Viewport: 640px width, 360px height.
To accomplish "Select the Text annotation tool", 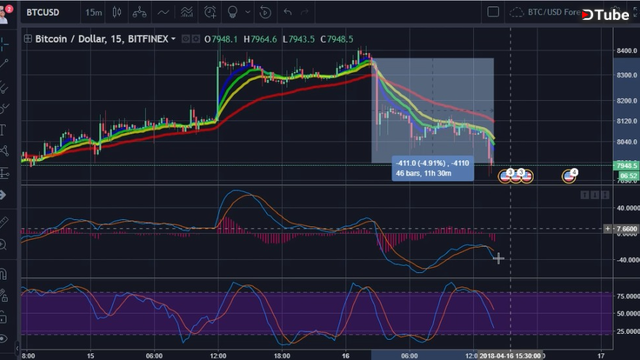I will [x=3, y=130].
